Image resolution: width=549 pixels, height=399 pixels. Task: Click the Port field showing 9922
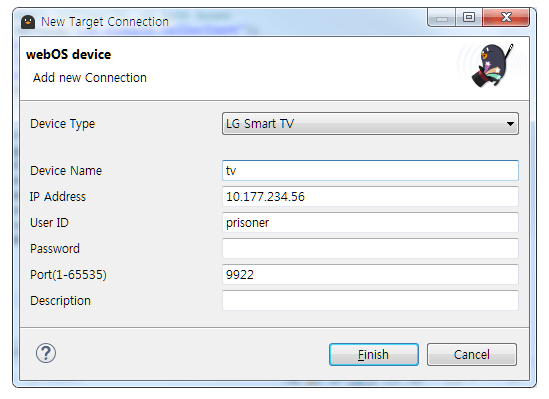(370, 274)
